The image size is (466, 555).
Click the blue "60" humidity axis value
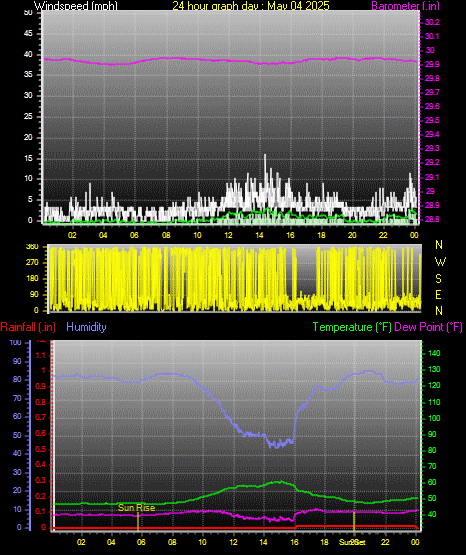[17, 417]
